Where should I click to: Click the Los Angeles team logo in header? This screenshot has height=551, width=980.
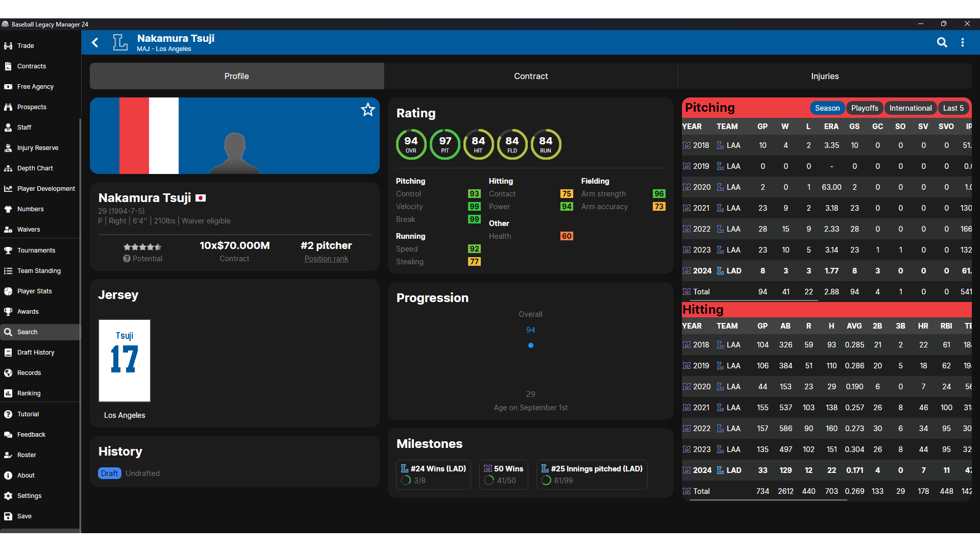pos(120,42)
